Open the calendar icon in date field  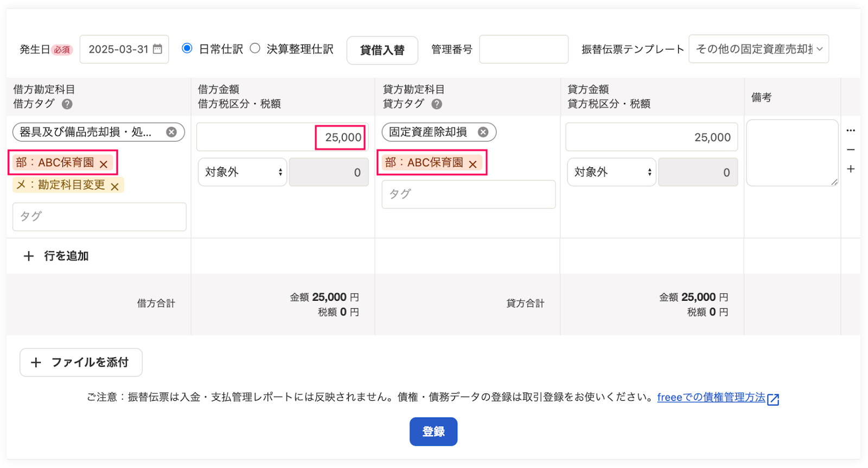tap(157, 49)
